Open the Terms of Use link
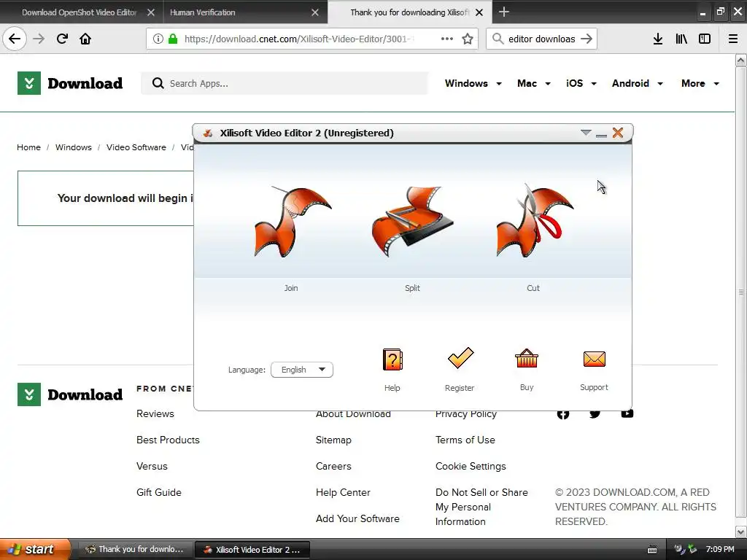 pos(465,440)
